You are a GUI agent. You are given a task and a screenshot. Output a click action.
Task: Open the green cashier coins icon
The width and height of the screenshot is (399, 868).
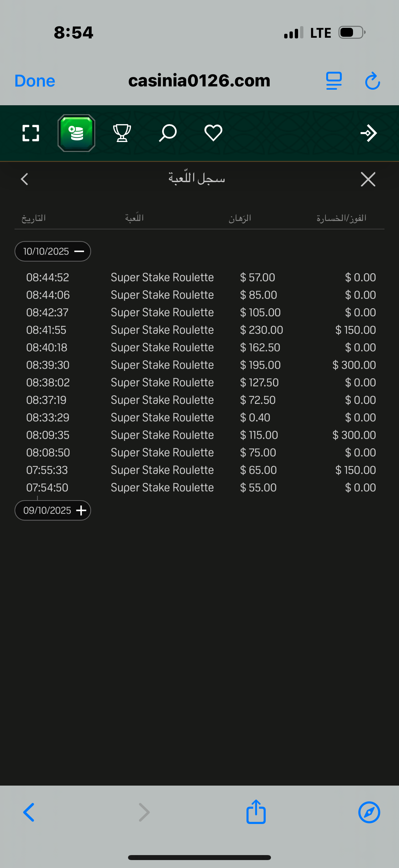point(76,133)
